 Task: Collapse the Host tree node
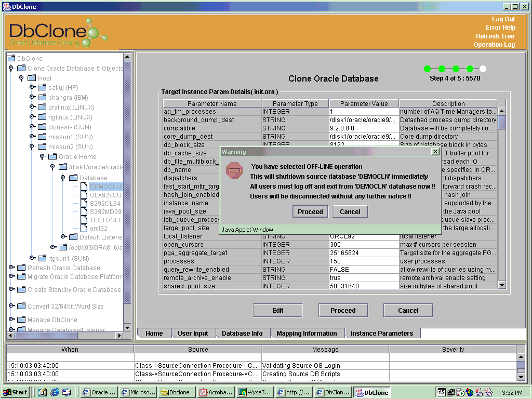point(21,78)
